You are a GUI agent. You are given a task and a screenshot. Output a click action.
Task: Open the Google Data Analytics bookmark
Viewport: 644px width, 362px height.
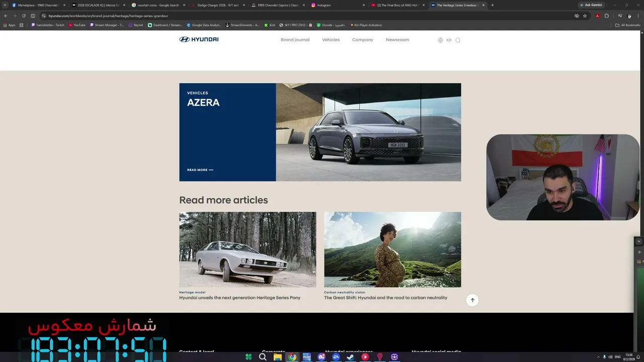pyautogui.click(x=204, y=25)
